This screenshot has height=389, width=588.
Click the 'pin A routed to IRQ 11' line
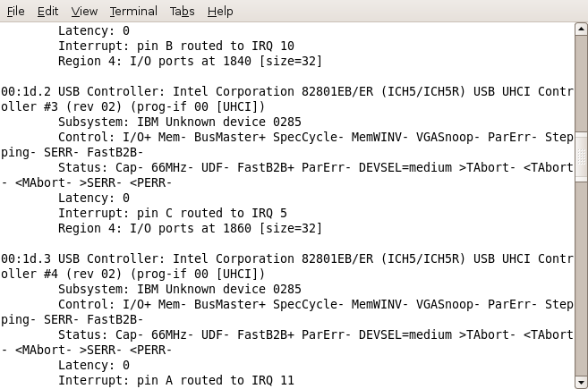click(x=176, y=380)
